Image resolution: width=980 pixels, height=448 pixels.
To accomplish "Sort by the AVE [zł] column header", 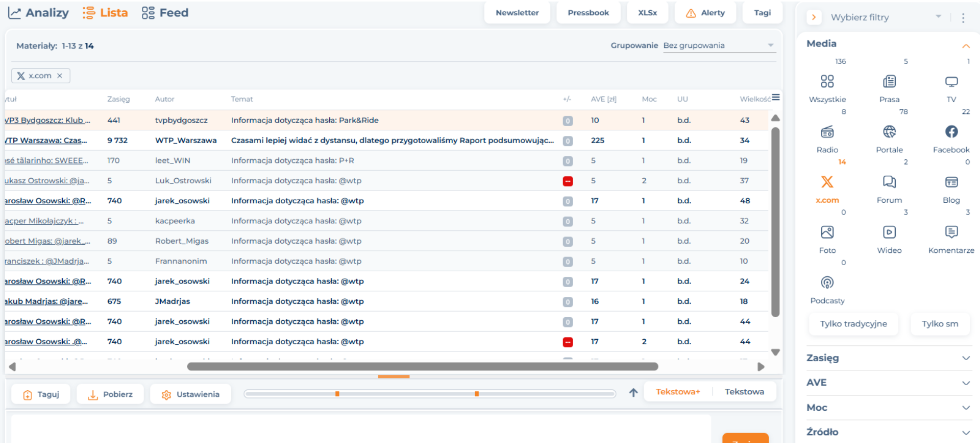I will pos(603,99).
